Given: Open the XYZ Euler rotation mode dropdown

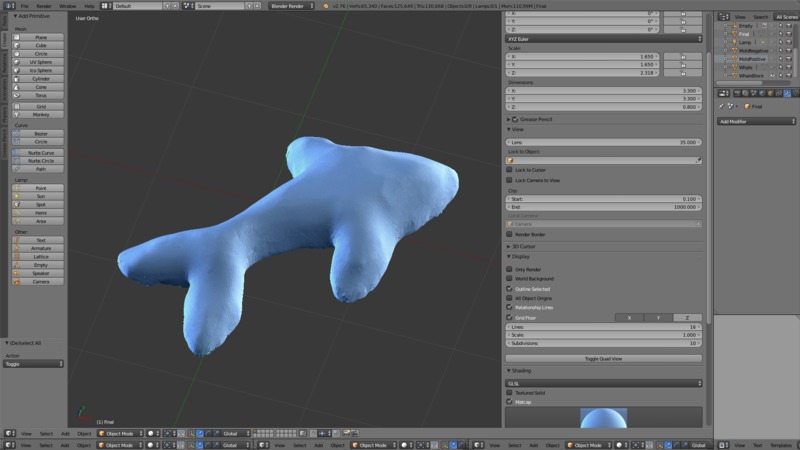Looking at the screenshot, I should (604, 39).
